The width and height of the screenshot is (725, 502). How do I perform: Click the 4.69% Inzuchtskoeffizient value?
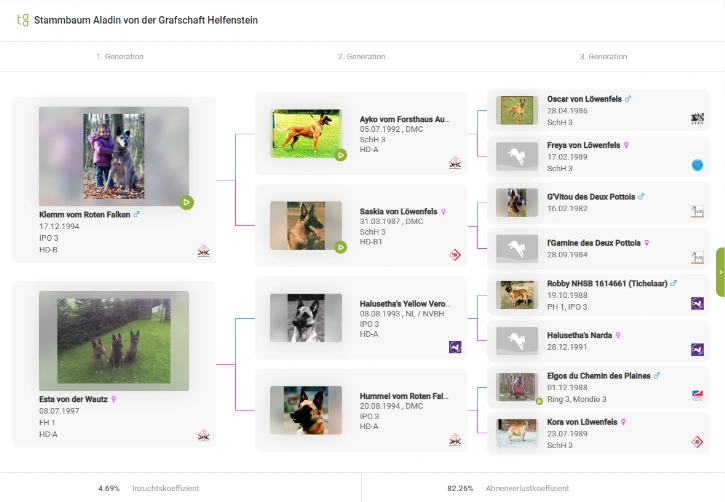click(109, 488)
